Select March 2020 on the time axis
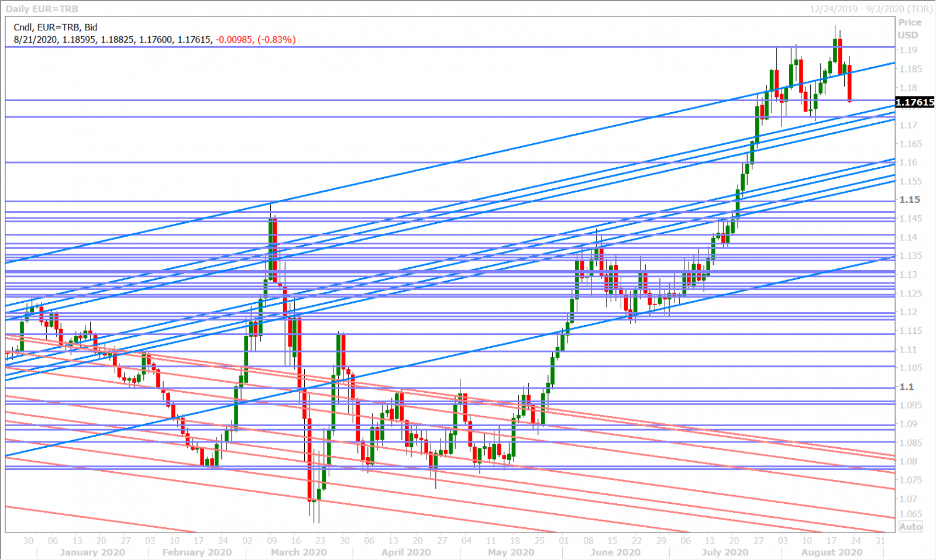The image size is (936, 560). [298, 552]
